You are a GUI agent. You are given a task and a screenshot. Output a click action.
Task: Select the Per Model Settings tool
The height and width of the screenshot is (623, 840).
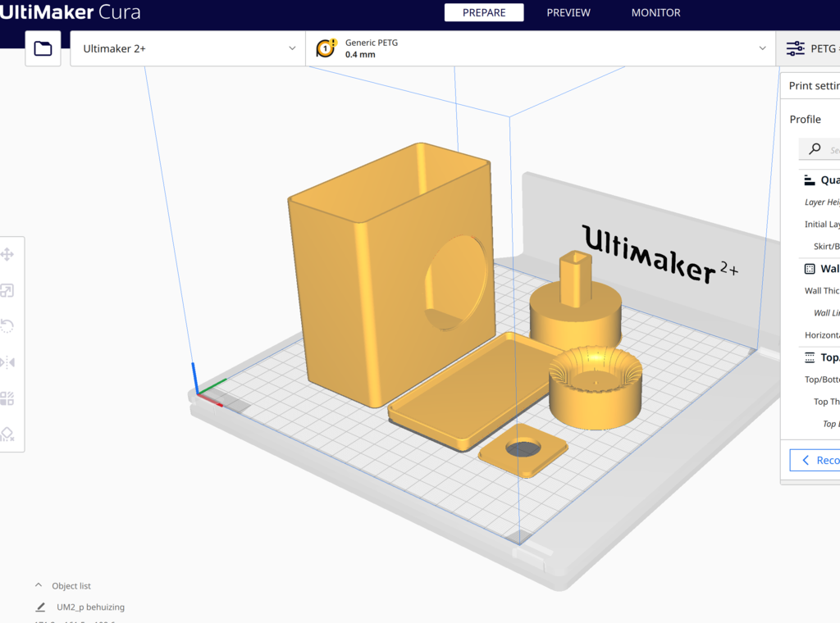(7, 398)
